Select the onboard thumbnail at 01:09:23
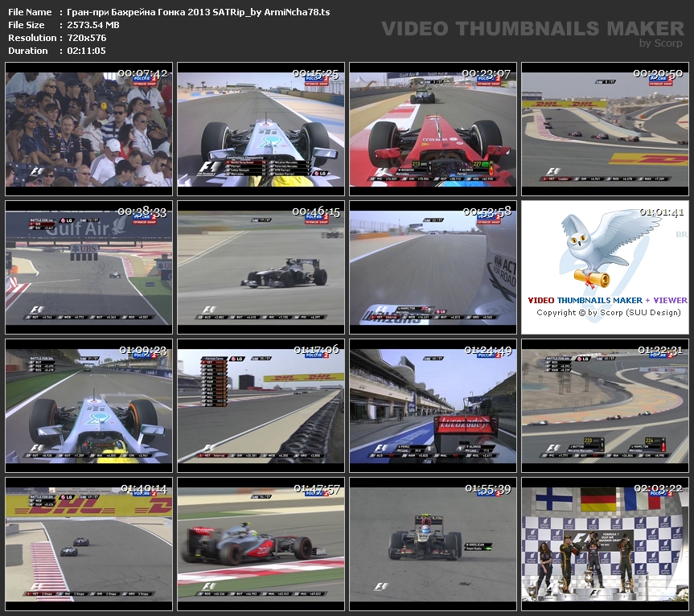 (x=88, y=405)
